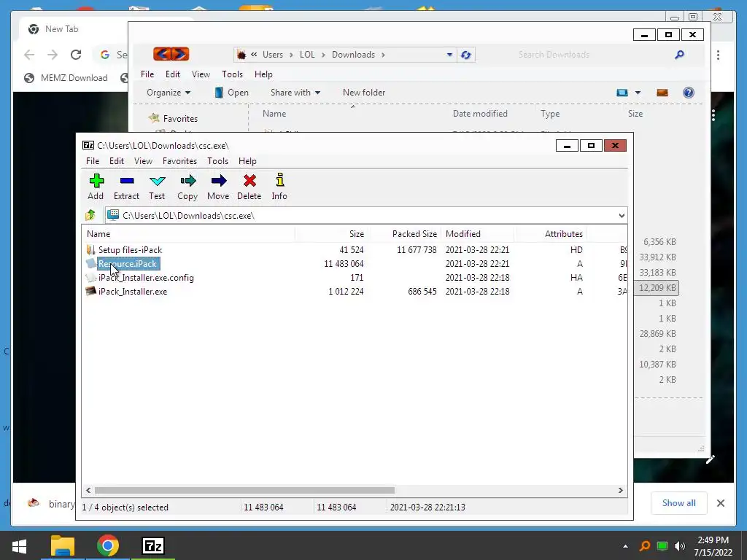Open the Explorer address bar history dropdown
Viewport: 747px width, 560px height.
click(449, 55)
